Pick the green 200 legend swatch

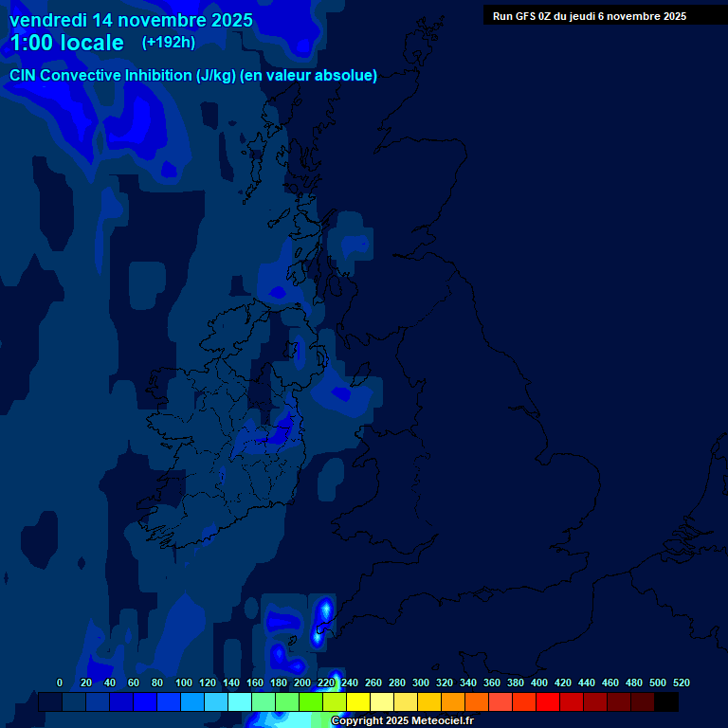click(311, 702)
